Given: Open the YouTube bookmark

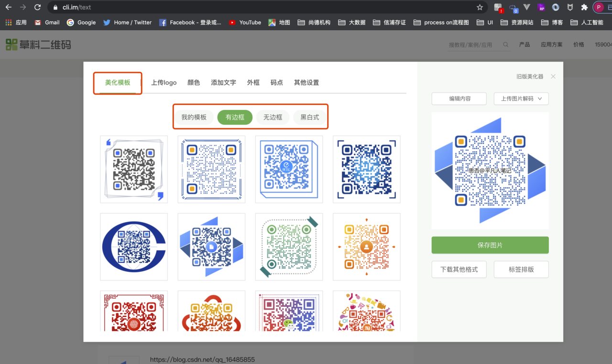Looking at the screenshot, I should 245,22.
